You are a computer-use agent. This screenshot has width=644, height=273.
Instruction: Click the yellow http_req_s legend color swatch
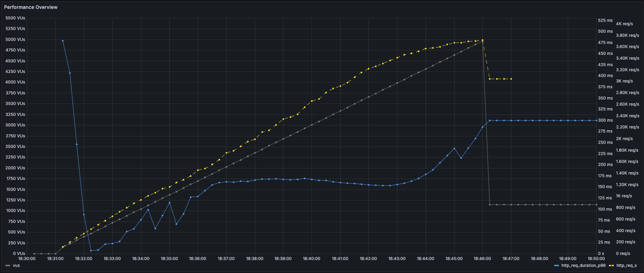[x=611, y=266]
